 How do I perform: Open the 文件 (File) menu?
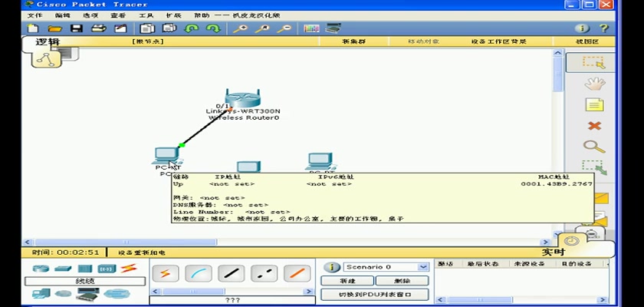(x=35, y=15)
